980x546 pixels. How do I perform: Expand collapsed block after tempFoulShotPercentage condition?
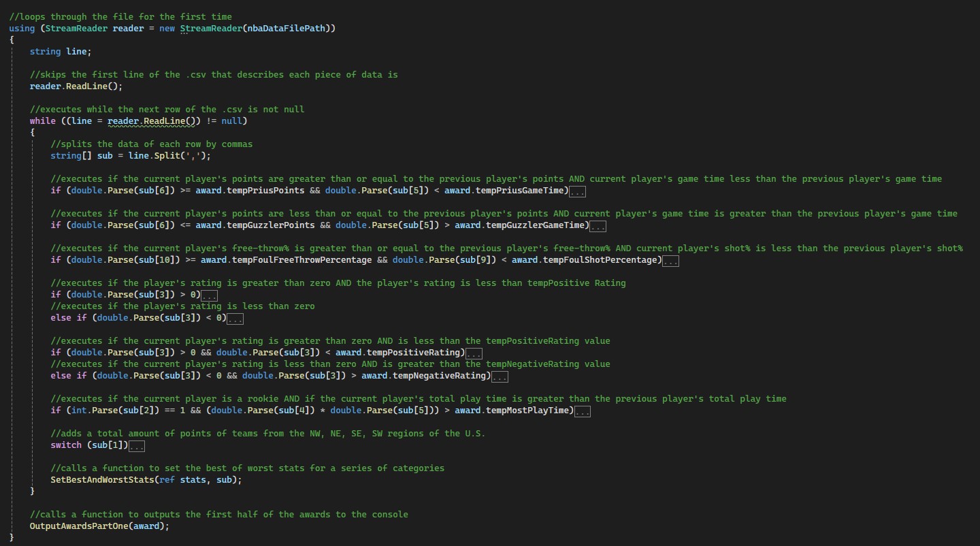[x=670, y=261]
